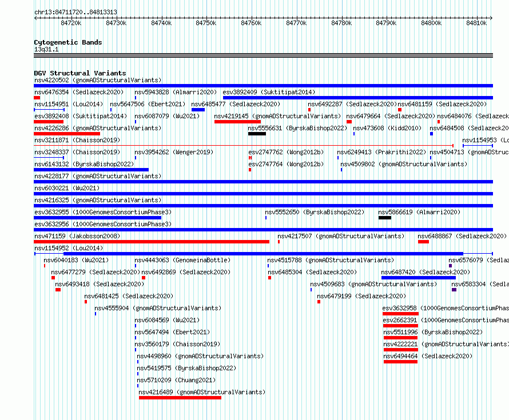509x420 pixels.
Task: Click purple marker of nsv6583304
Action: 454,290
